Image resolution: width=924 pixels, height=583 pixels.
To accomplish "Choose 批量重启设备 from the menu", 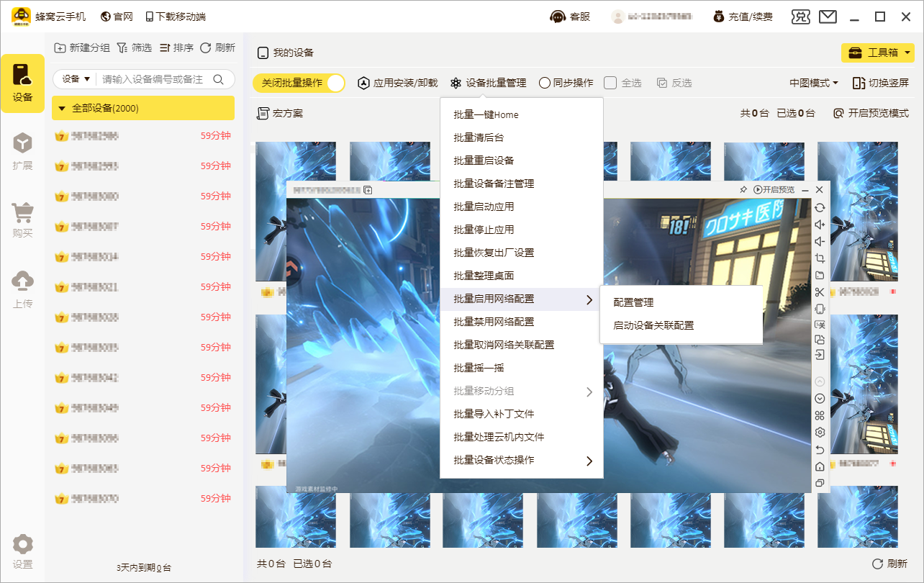I will click(484, 161).
